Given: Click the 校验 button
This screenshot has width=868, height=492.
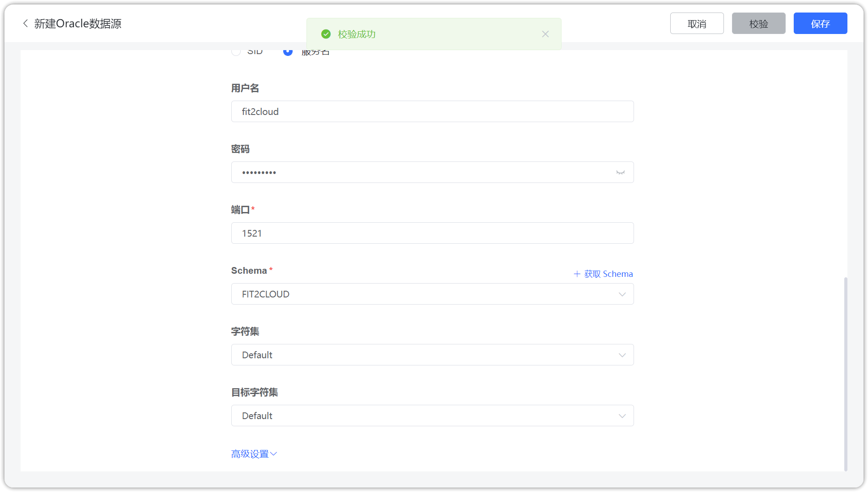Looking at the screenshot, I should point(758,23).
